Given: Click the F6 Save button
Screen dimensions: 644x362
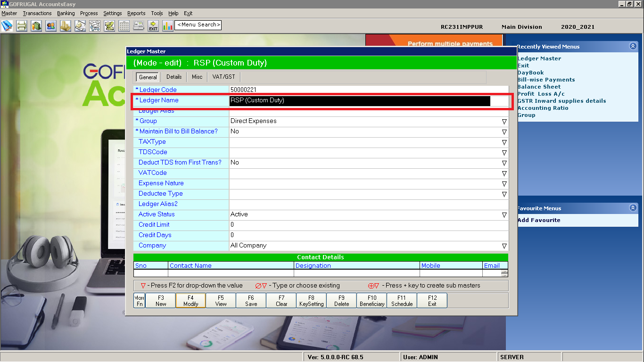Looking at the screenshot, I should point(251,301).
